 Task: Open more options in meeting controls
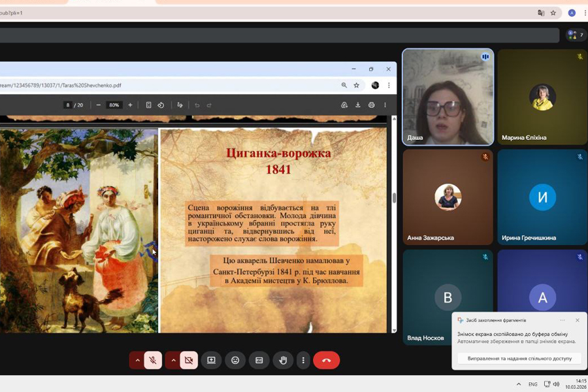tap(302, 360)
